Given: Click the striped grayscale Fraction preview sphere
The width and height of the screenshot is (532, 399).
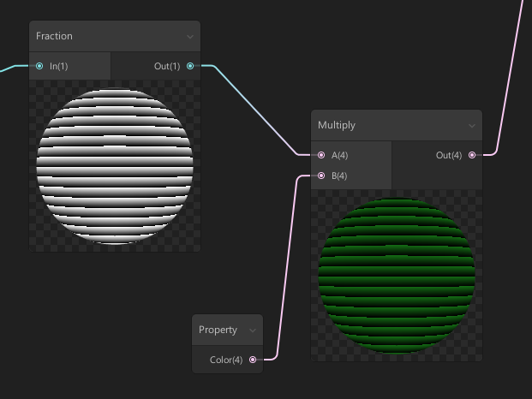Looking at the screenshot, I should (x=115, y=166).
